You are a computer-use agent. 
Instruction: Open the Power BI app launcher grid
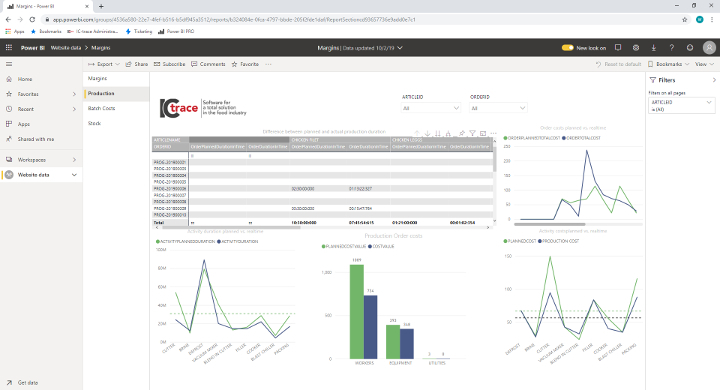9,48
